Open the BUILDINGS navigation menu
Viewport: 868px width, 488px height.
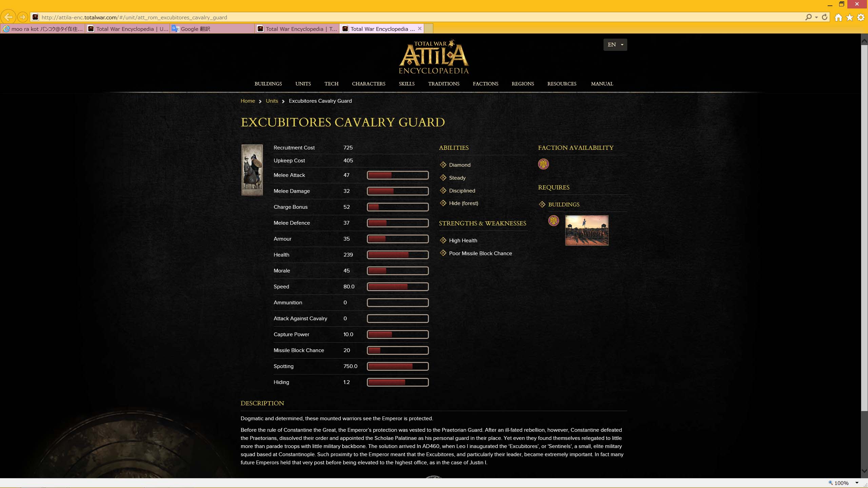point(268,84)
